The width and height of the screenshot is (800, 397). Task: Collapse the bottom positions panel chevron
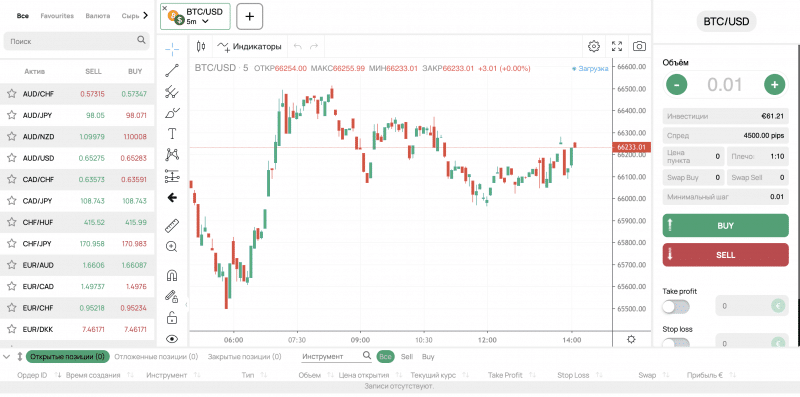(7, 357)
